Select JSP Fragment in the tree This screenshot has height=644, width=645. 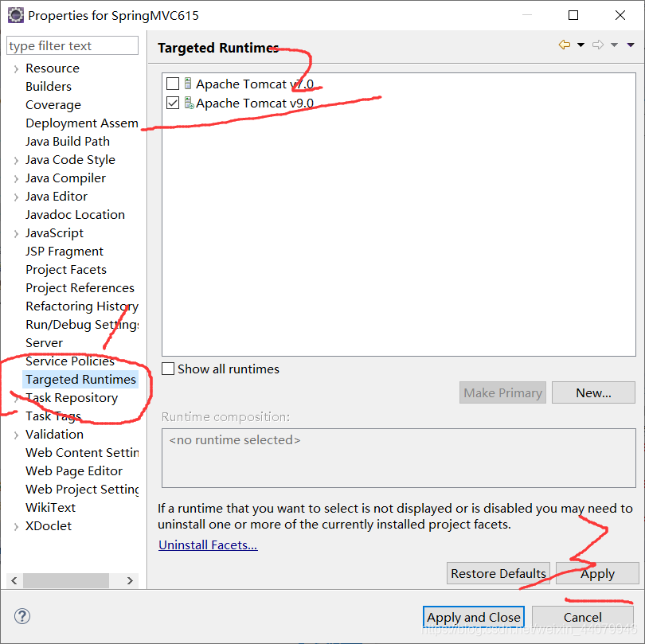(64, 252)
